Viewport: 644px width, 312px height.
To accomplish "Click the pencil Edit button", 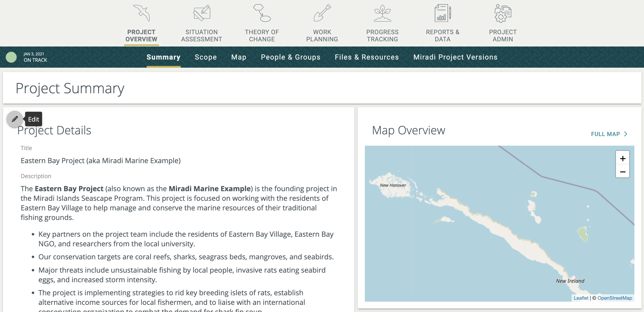I will 15,119.
